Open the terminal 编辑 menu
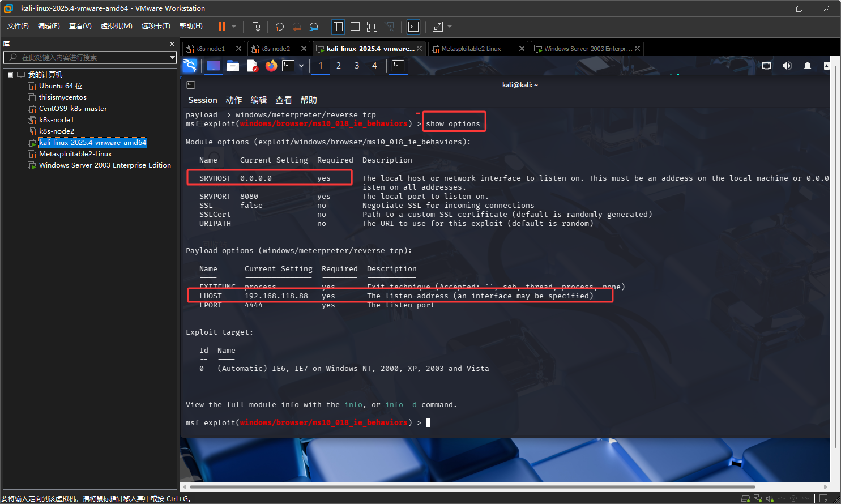Screen dimensions: 841x504 [259, 100]
